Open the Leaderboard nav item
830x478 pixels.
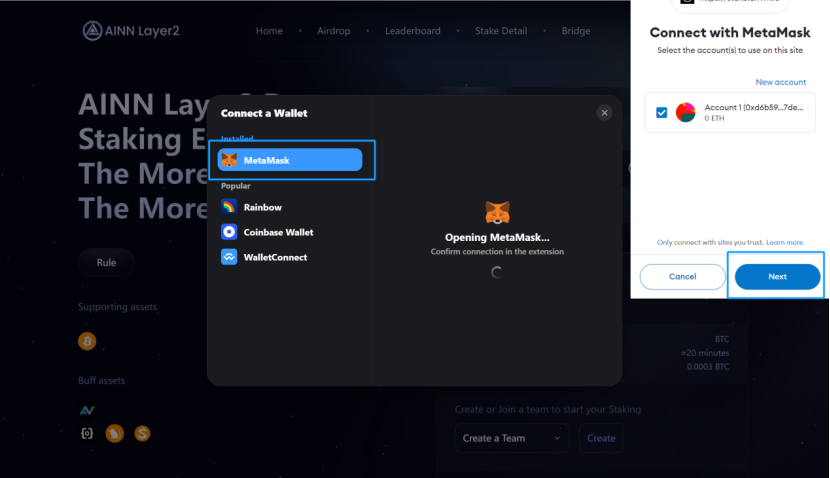click(412, 31)
